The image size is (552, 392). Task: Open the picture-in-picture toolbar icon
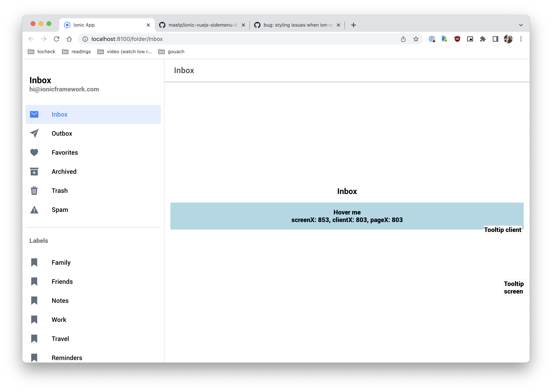470,39
